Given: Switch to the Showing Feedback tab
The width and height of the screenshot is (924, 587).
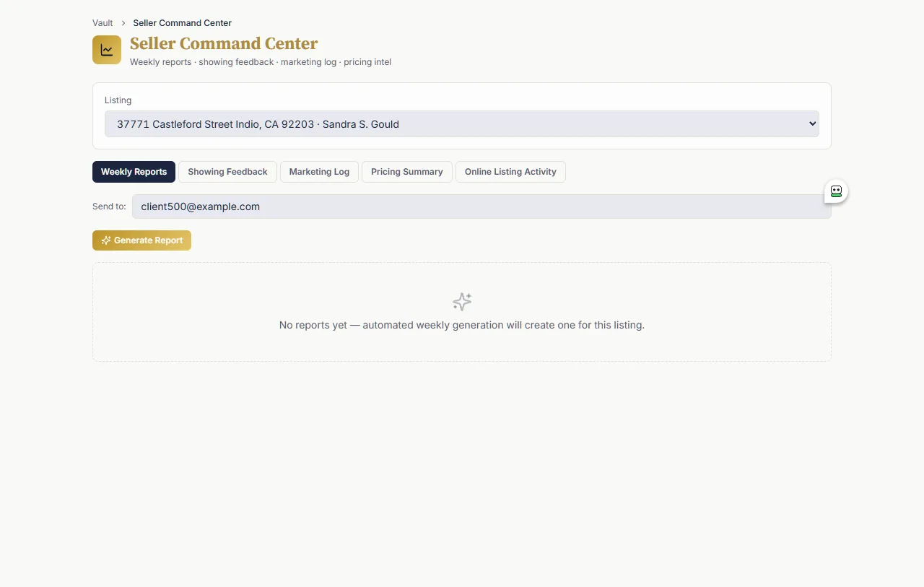Looking at the screenshot, I should point(227,172).
